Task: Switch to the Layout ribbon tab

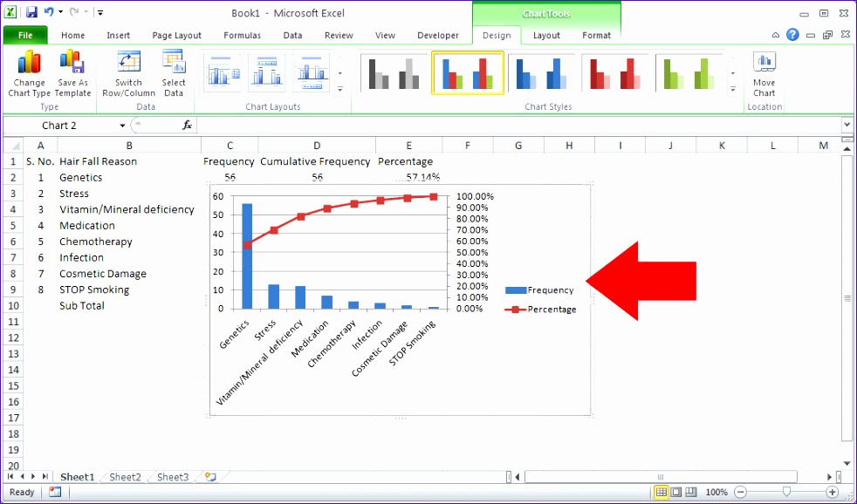Action: [x=546, y=36]
